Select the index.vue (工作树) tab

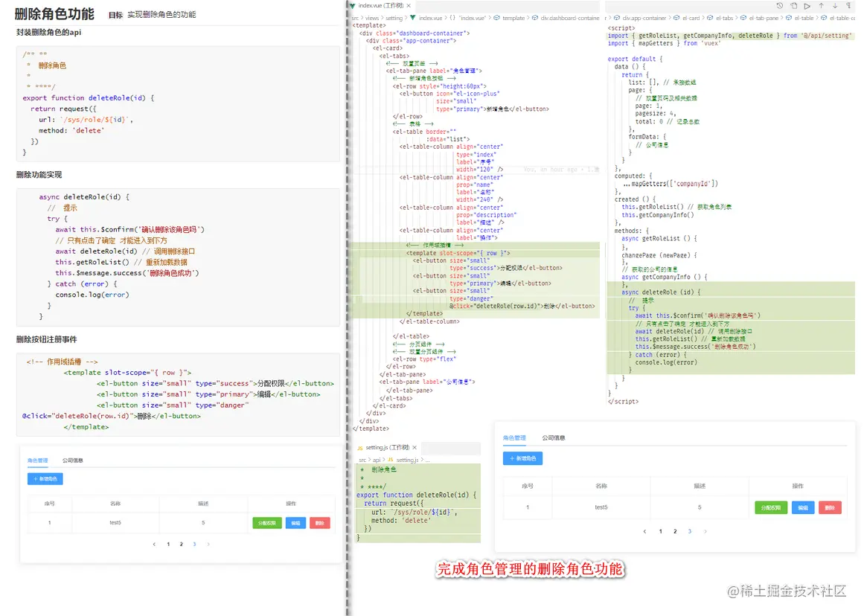(x=381, y=5)
